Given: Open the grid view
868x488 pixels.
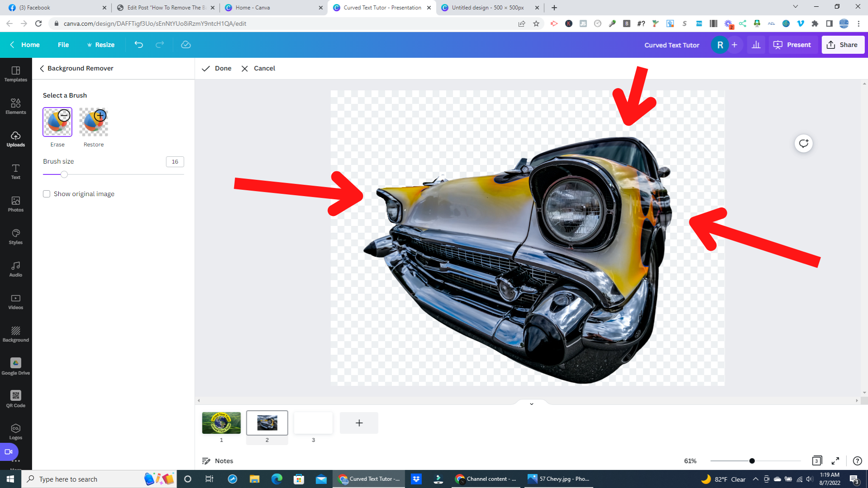Looking at the screenshot, I should click(x=816, y=461).
